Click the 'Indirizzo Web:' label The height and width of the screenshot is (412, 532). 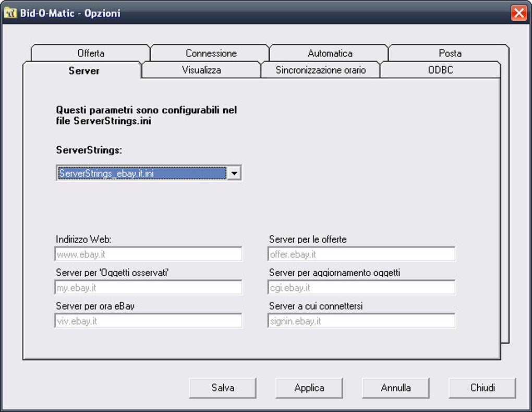(83, 239)
